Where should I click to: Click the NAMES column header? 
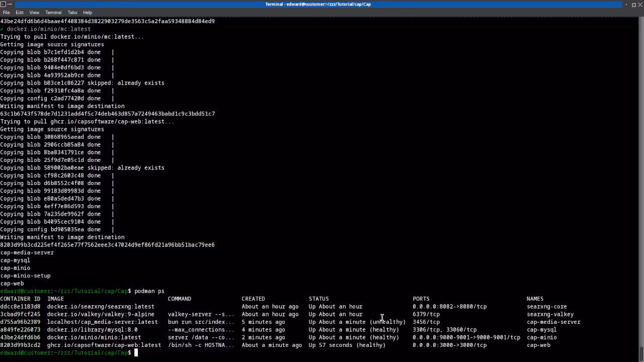[x=535, y=299]
